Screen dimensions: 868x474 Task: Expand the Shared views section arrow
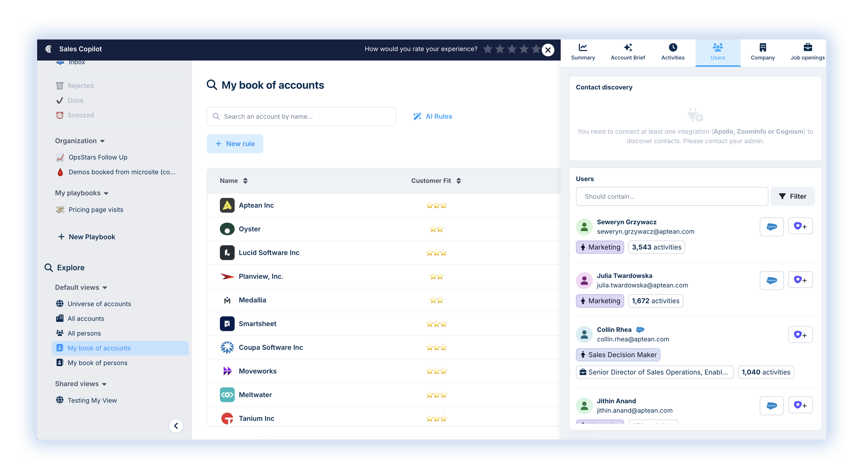(104, 384)
